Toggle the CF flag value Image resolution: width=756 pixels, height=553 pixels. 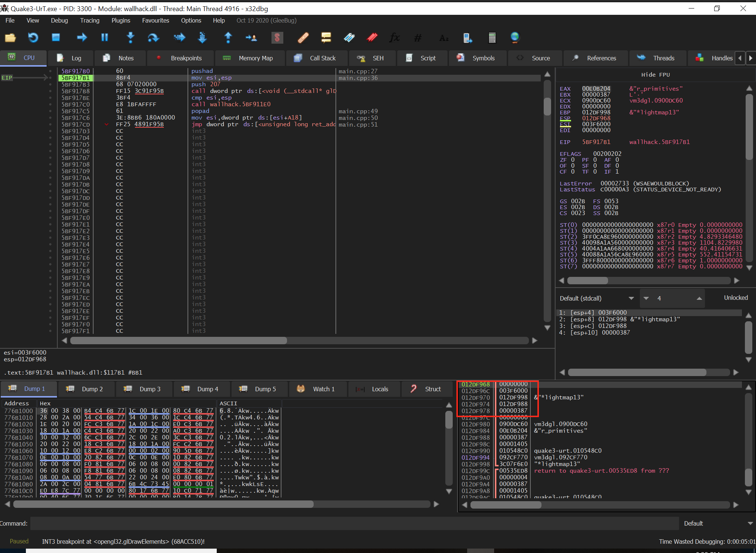[573, 172]
